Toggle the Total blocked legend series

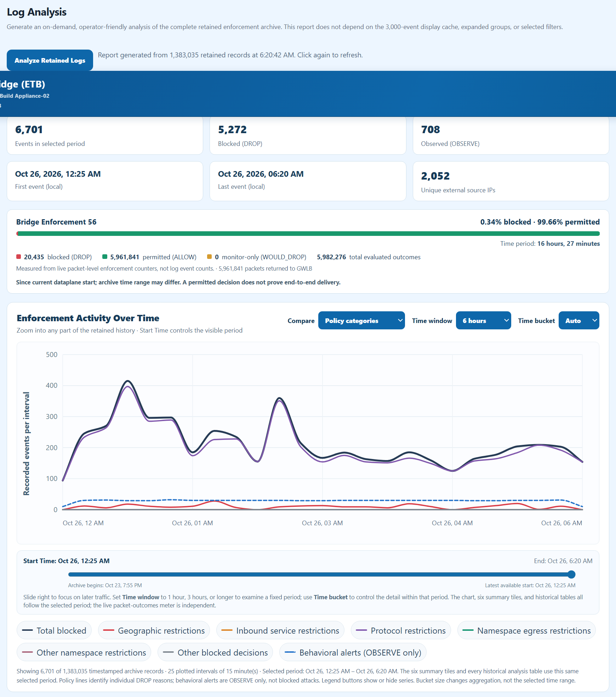coord(54,630)
